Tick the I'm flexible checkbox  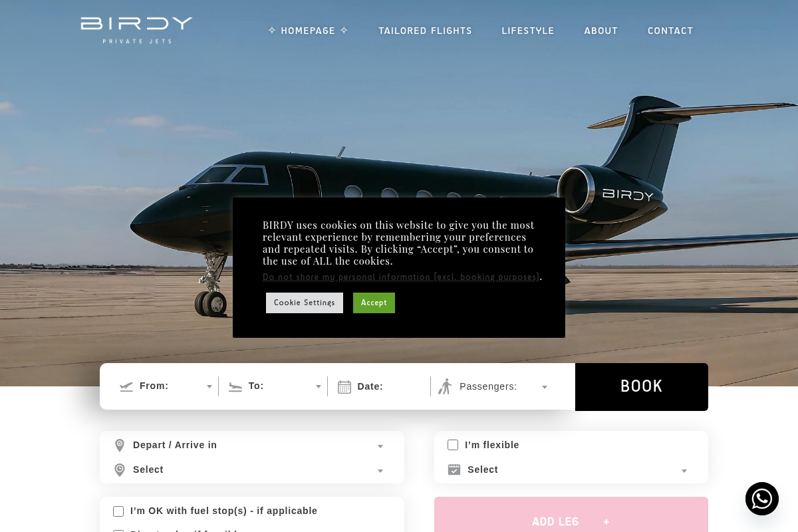click(x=453, y=445)
